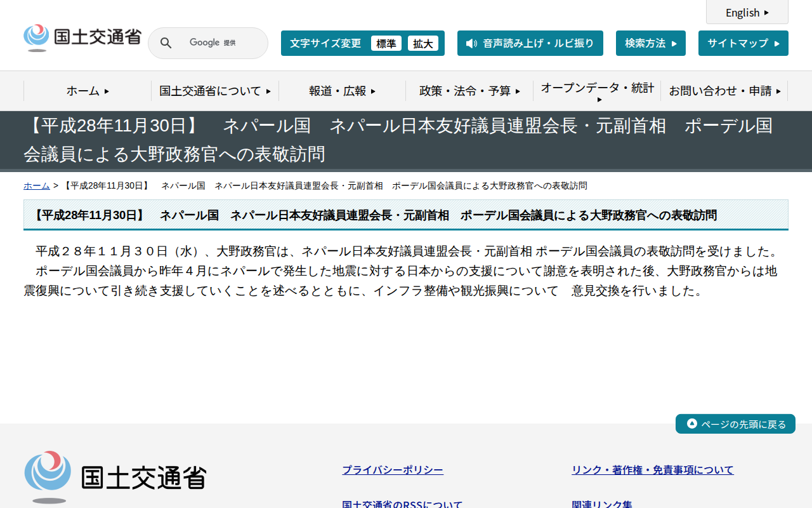Viewport: 812px width, 508px height.
Task: Open the 国土交通省について menu
Action: [x=215, y=91]
